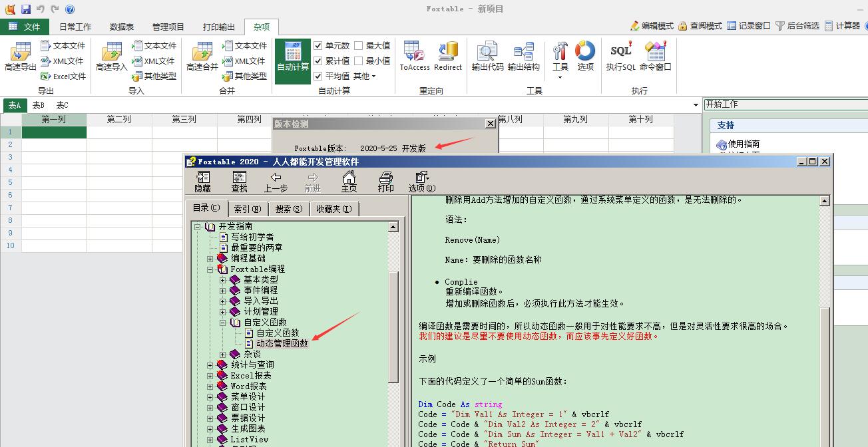Open the 计算器 calculator
868x447 pixels.
coord(842,26)
